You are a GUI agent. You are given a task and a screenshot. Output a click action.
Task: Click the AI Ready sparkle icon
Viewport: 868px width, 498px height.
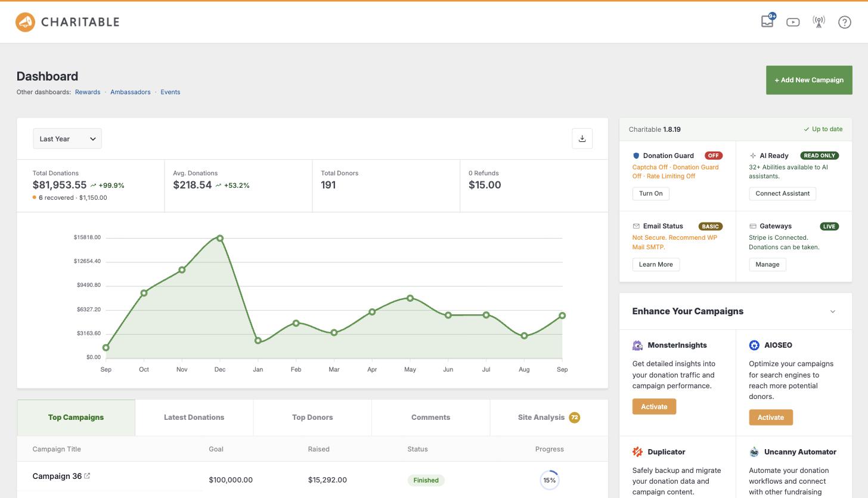753,156
